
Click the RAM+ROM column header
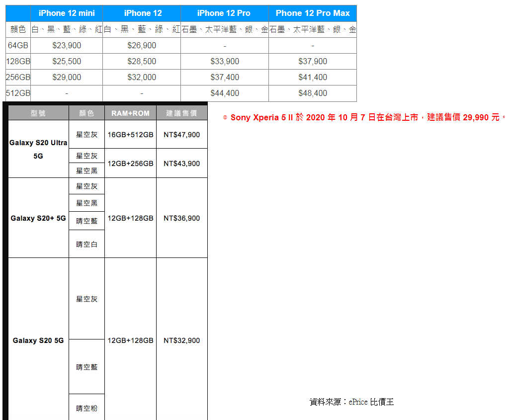130,113
